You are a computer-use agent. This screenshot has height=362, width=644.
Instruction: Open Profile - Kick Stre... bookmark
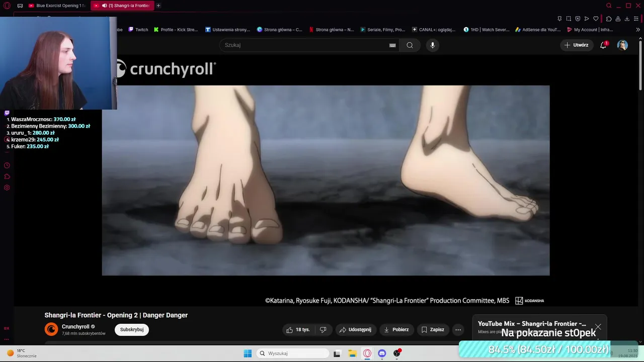tap(176, 30)
